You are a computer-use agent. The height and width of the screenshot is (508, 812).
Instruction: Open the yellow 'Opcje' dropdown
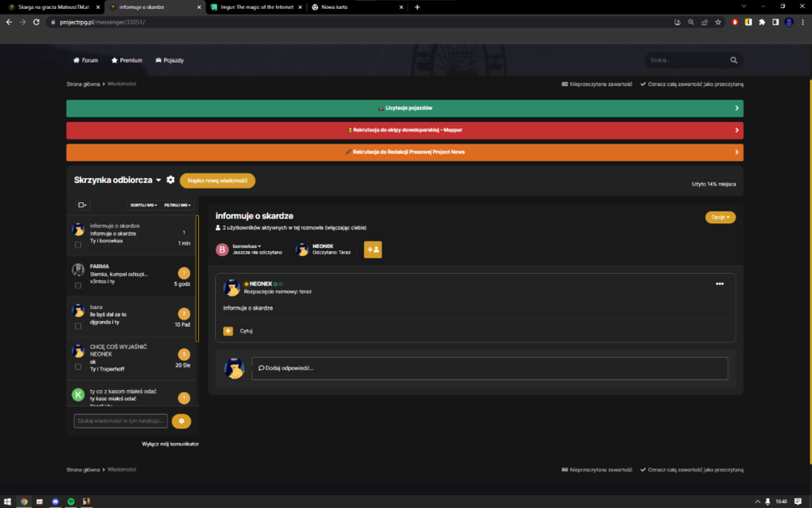[719, 217]
